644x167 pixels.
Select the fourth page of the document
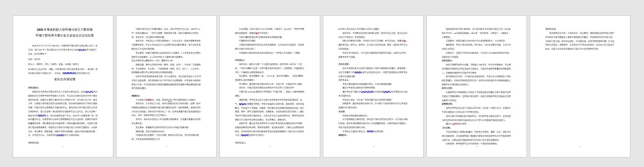coord(373,87)
